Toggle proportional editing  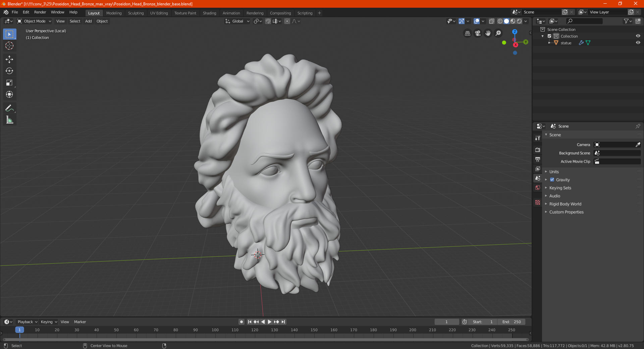point(287,21)
